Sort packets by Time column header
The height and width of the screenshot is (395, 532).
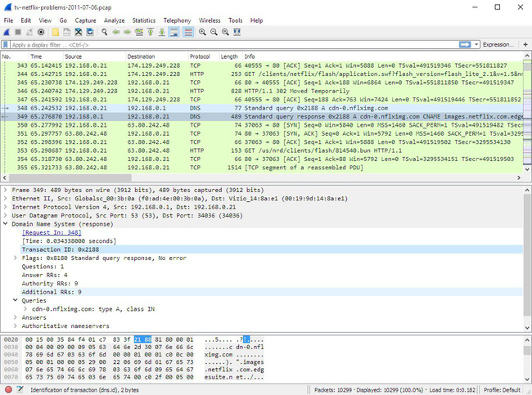46,56
